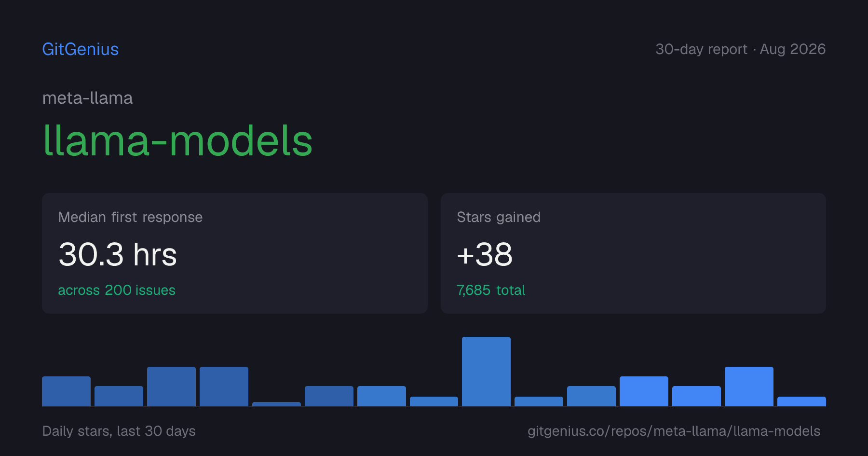This screenshot has width=868, height=456.
Task: Select the second-to-last tall bright blue bar
Action: 749,387
